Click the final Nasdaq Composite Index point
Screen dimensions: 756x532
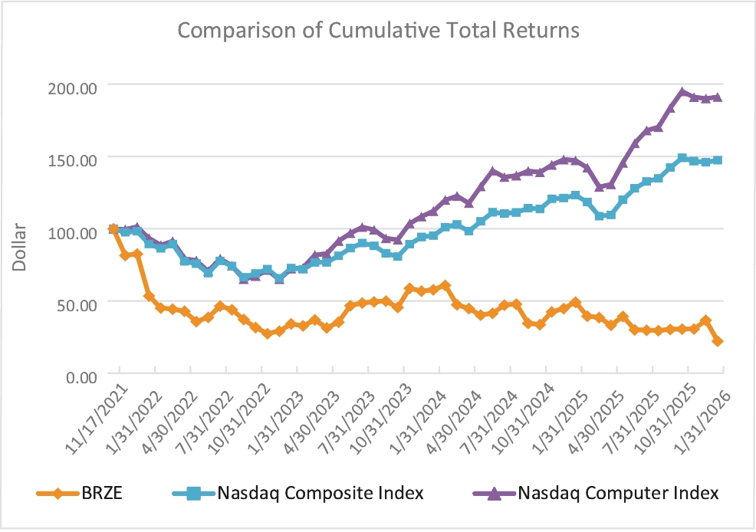[x=718, y=160]
